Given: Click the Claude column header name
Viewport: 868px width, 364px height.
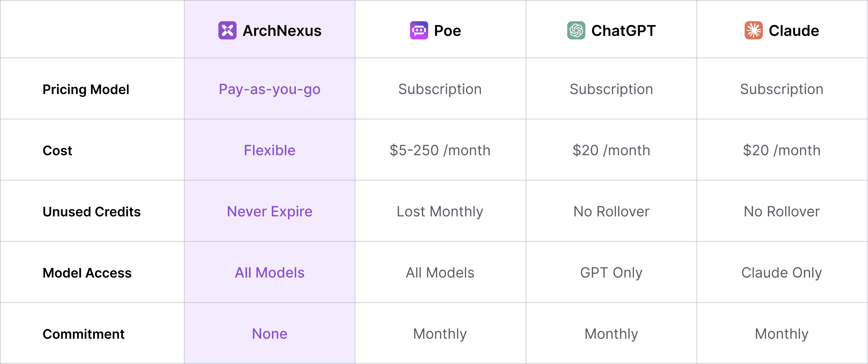Looking at the screenshot, I should click(x=793, y=31).
